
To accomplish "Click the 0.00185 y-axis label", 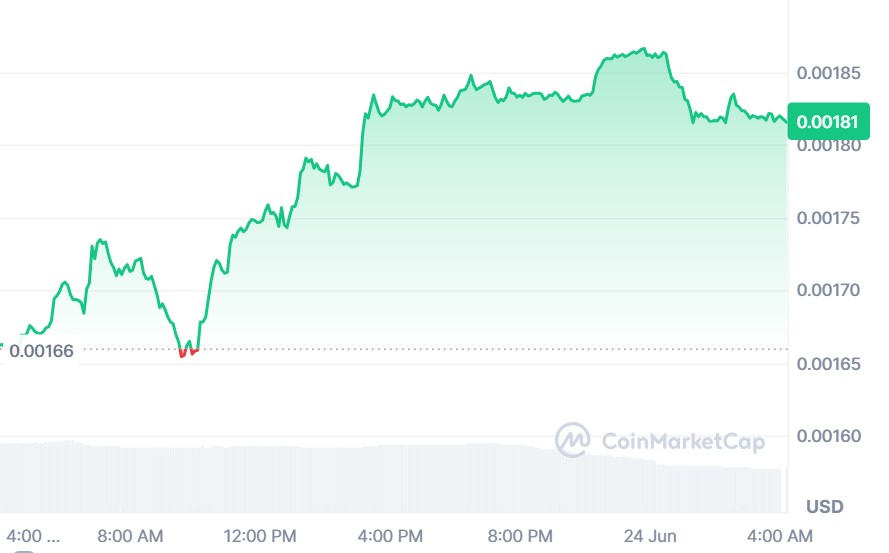I will coord(826,73).
